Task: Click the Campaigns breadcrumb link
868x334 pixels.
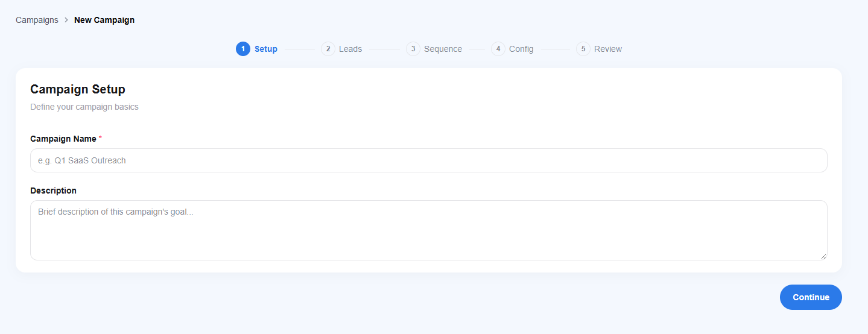Action: coord(37,20)
